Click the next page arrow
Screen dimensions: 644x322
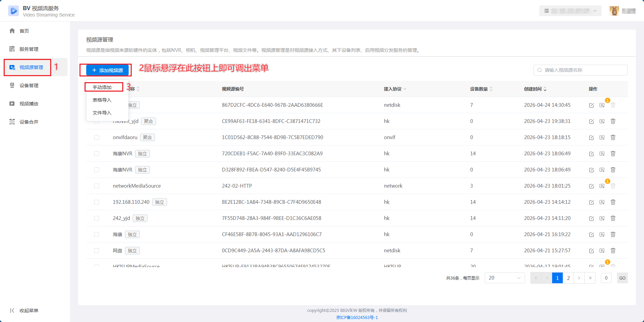pyautogui.click(x=579, y=278)
